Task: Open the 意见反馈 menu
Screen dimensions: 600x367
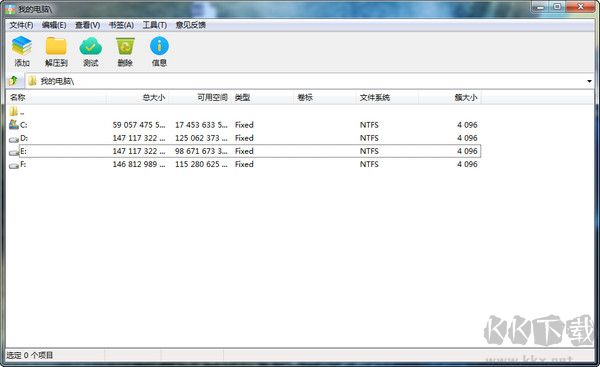Action: tap(191, 25)
